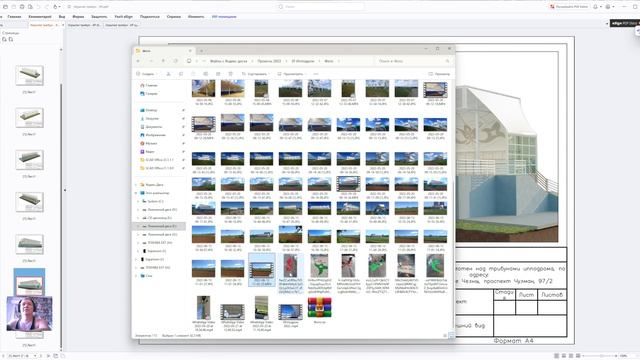The height and width of the screenshot is (360, 640).
Task: Click the Explorer search field
Action: 413,61
